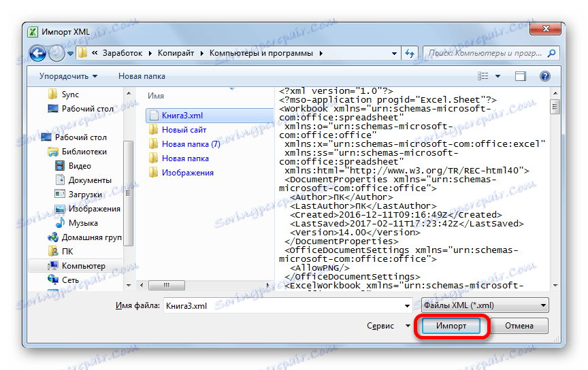Screen dimensions: 588x370
Task: Open Загрузки library
Action: (85, 195)
